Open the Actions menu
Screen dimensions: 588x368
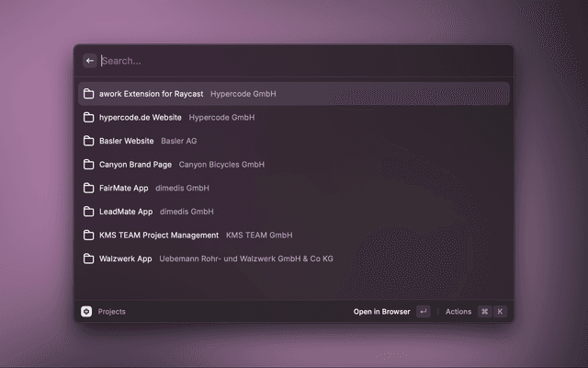click(458, 312)
